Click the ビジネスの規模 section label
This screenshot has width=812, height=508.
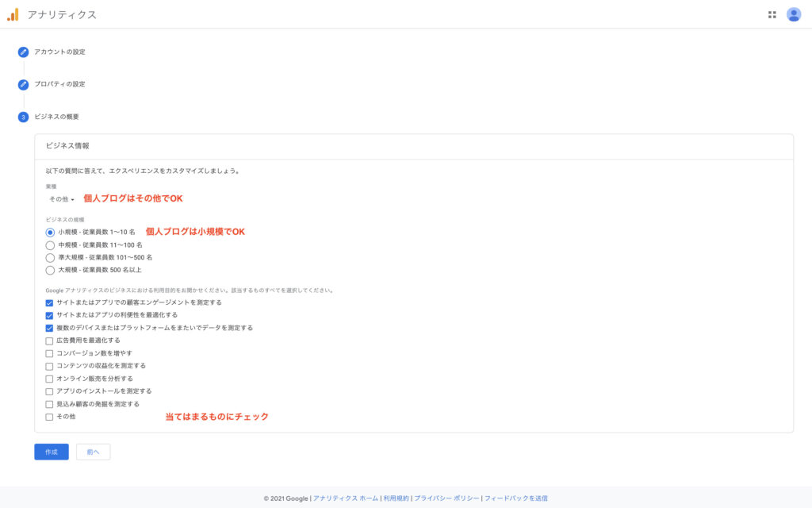tap(65, 220)
